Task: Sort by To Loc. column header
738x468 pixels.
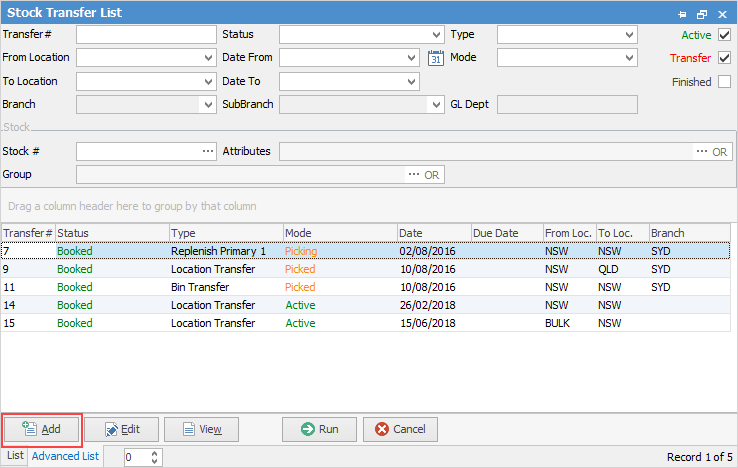Action: [623, 233]
